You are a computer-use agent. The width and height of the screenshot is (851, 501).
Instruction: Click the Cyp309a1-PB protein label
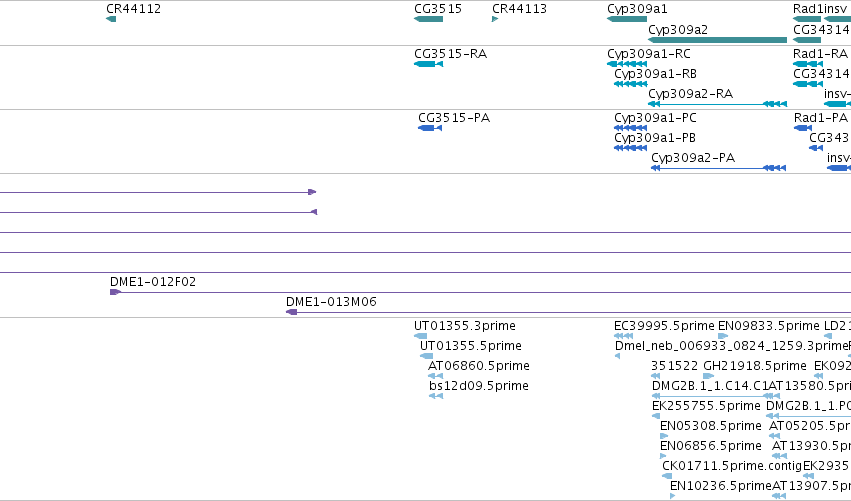point(655,137)
